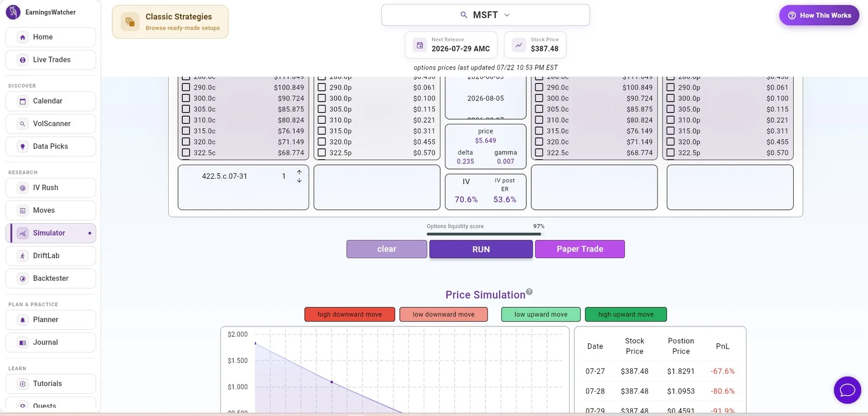The image size is (868, 416).
Task: Click the Paper Trade button
Action: point(580,249)
